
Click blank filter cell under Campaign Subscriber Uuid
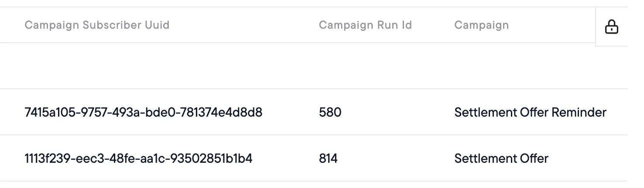[144, 66]
